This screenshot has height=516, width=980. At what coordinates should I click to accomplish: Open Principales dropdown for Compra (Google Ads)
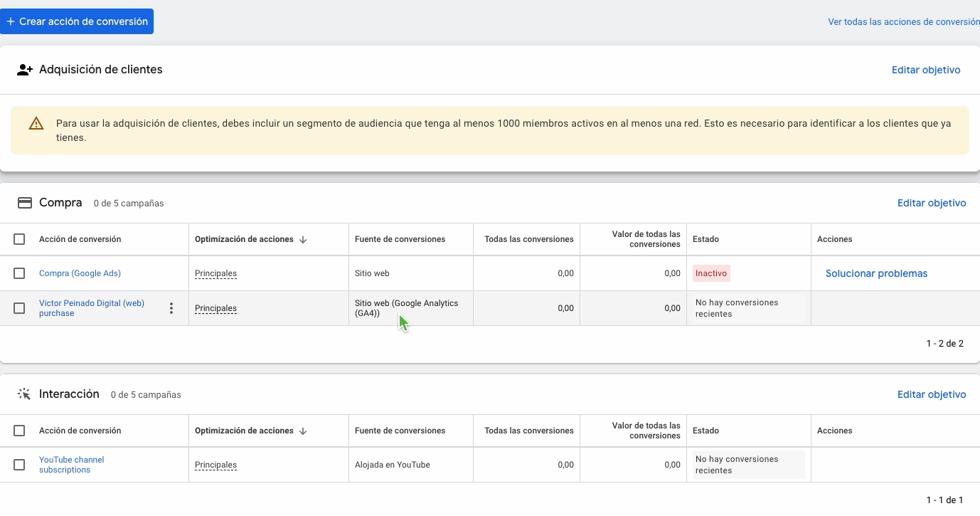[x=215, y=273]
